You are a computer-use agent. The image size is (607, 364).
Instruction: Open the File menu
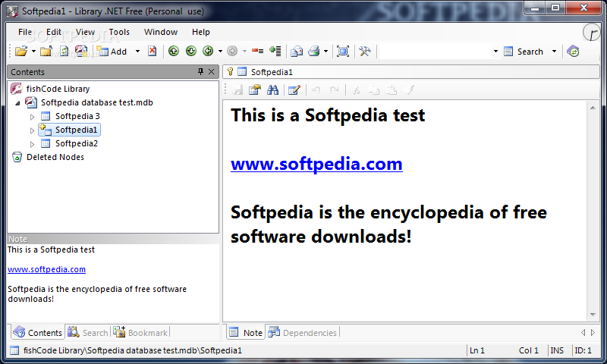click(x=25, y=32)
